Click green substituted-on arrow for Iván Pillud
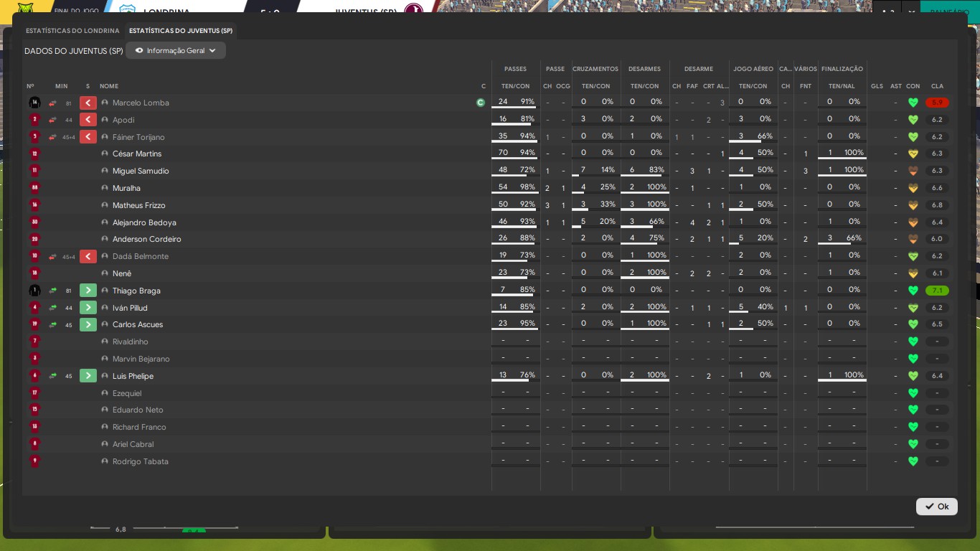 tap(88, 308)
